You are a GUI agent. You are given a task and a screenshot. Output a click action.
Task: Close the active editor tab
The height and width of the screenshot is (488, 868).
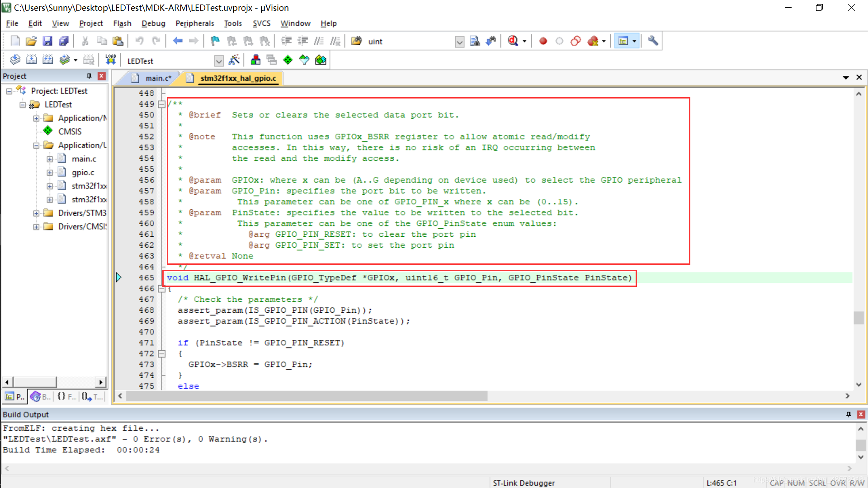[x=859, y=78]
